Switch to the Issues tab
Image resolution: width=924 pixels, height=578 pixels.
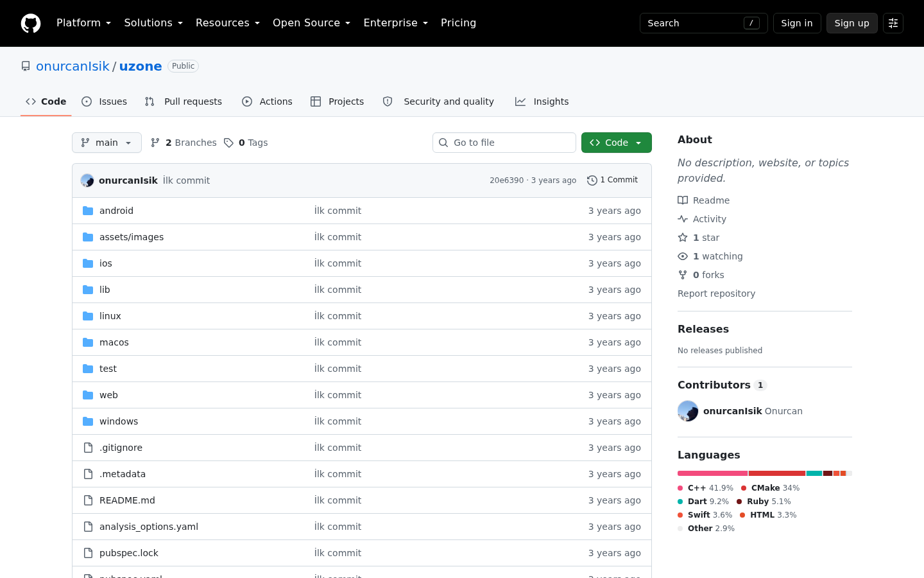coord(105,101)
